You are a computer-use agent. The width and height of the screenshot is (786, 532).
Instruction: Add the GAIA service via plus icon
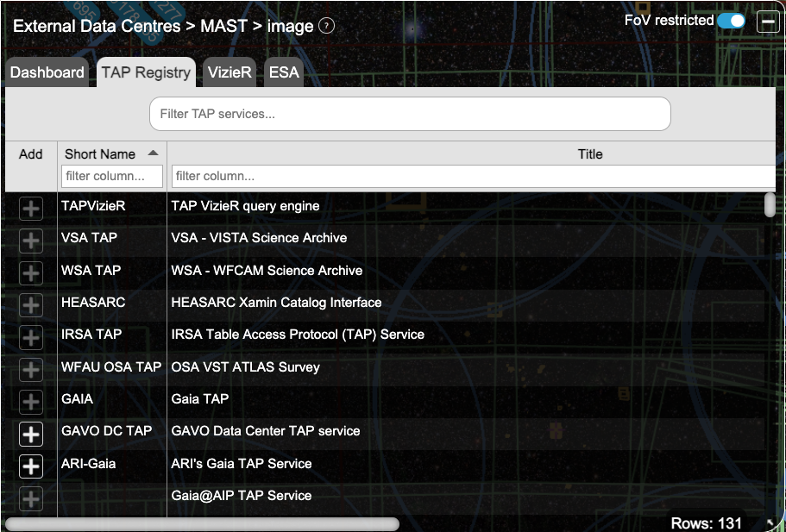31,402
